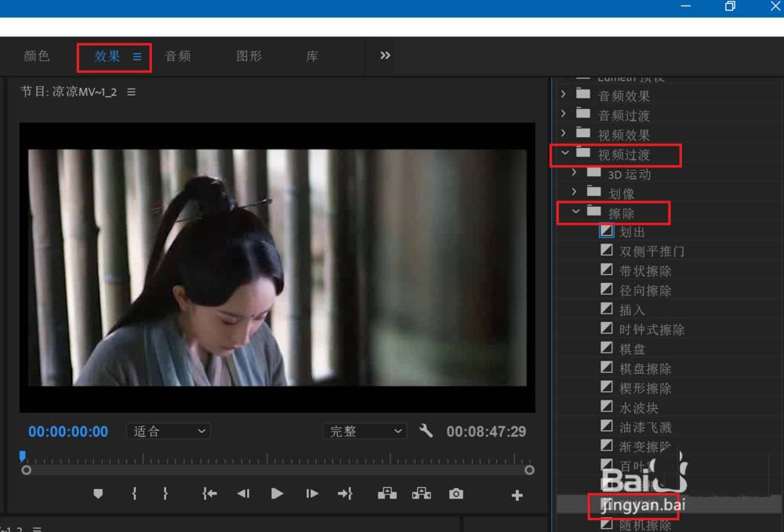Select the 双侧平推门 transition
This screenshot has width=784, height=532.
[652, 252]
